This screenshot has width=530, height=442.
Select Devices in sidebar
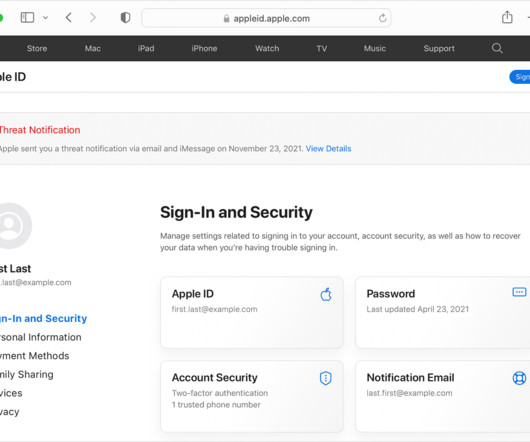[x=11, y=393]
